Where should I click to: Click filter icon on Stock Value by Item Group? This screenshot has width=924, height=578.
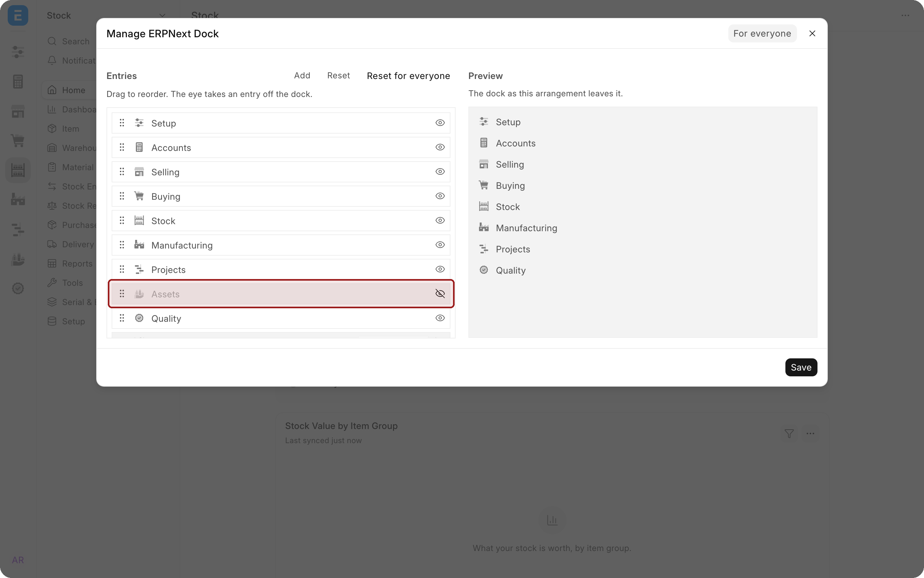[789, 433]
